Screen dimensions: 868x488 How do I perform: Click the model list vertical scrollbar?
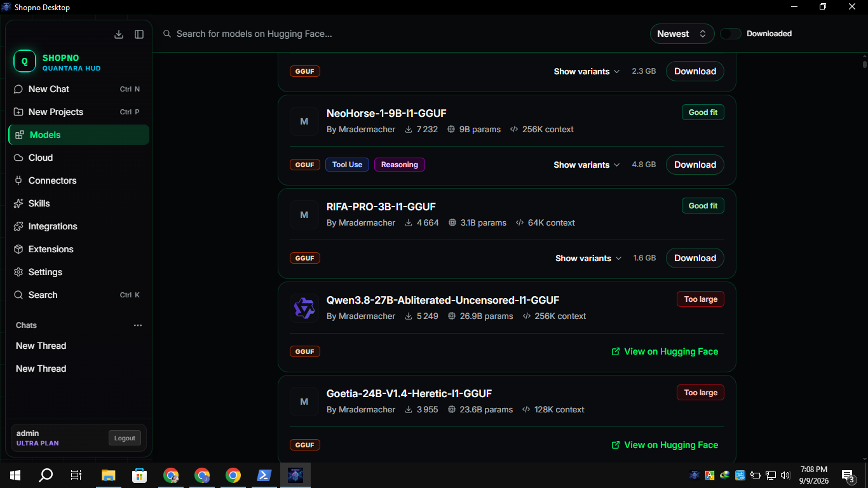[x=865, y=64]
